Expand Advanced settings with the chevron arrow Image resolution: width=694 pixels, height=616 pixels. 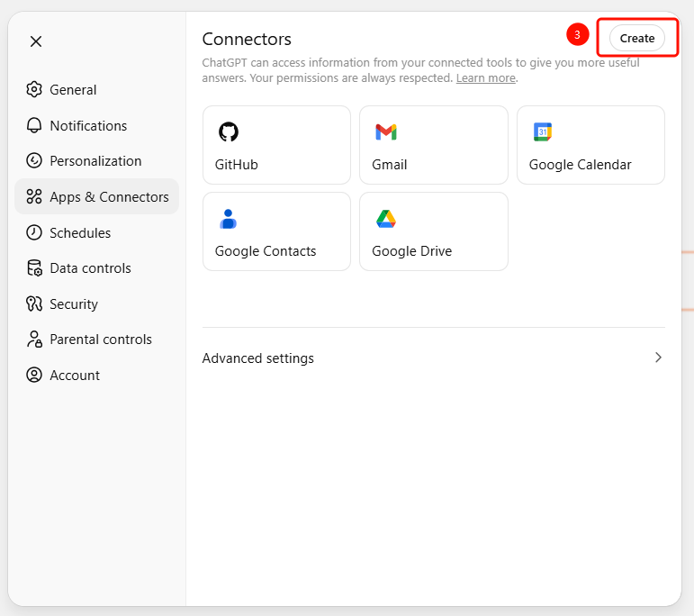coord(658,358)
